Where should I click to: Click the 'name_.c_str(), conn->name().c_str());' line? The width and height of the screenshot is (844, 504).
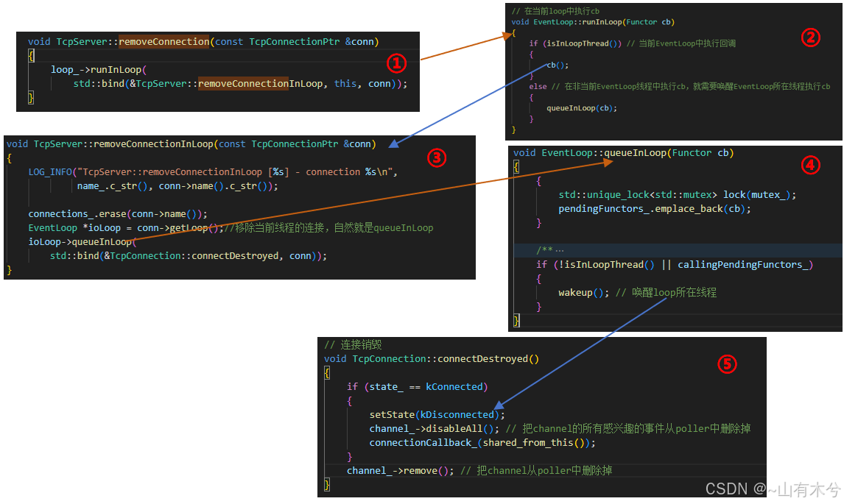(177, 186)
